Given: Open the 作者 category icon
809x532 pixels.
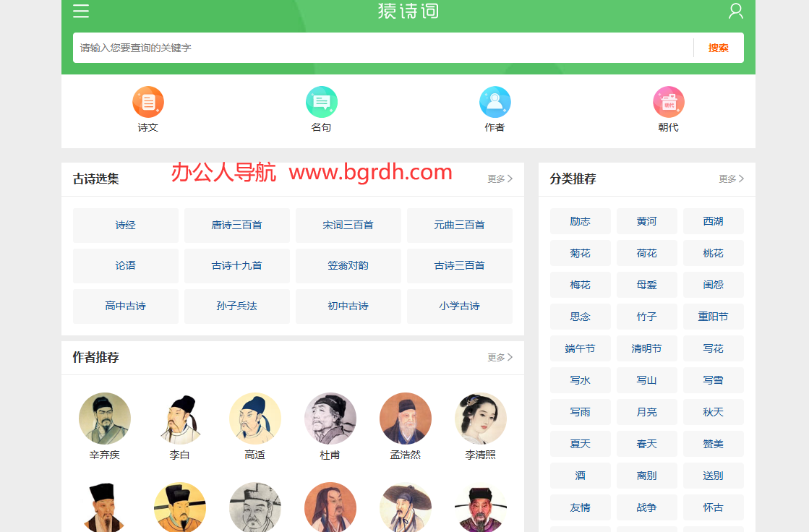Looking at the screenshot, I should tap(495, 102).
